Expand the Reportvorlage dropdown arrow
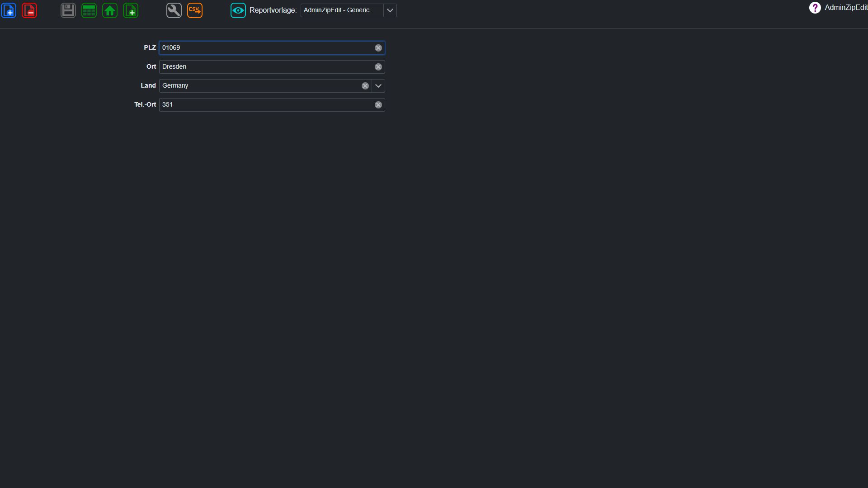This screenshot has width=868, height=488. (390, 10)
